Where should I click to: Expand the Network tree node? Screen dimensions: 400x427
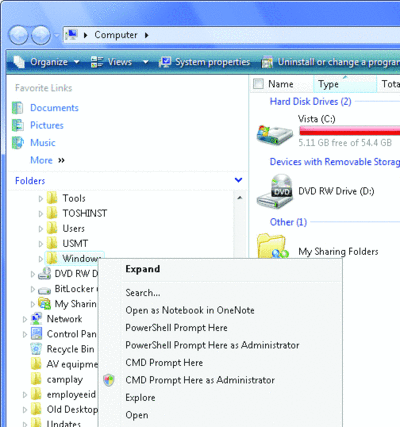click(x=25, y=319)
